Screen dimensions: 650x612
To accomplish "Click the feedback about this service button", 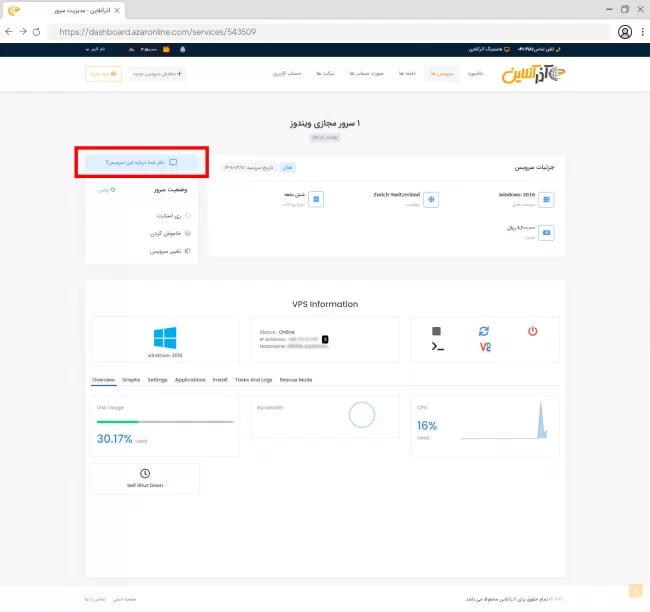I will coord(141,162).
